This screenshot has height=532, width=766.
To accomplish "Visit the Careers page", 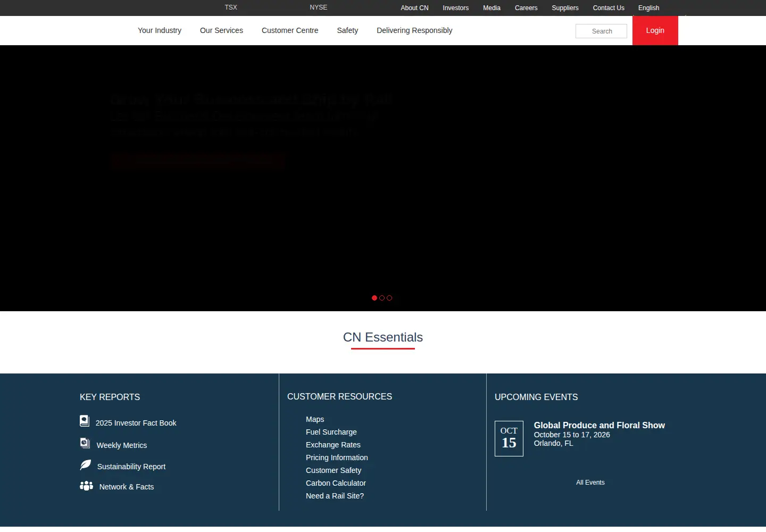I will 526,8.
